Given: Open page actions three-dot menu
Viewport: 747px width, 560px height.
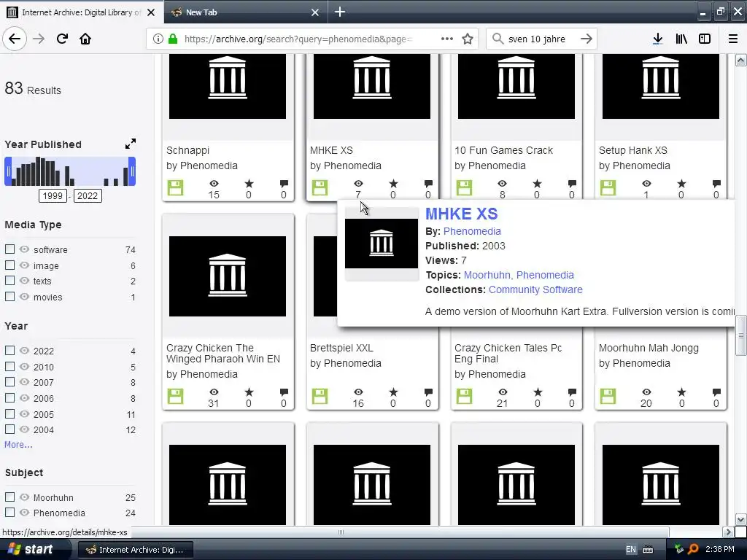Looking at the screenshot, I should tap(447, 39).
